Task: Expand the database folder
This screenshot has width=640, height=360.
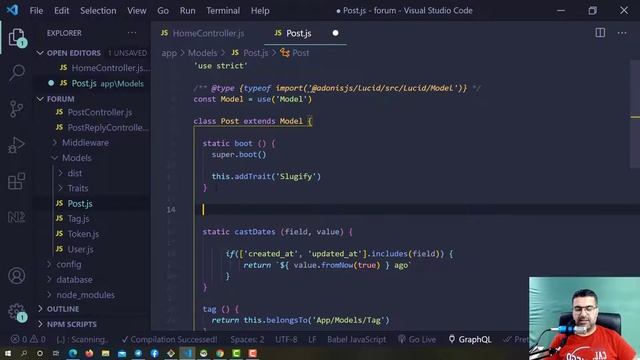Action: (74, 280)
